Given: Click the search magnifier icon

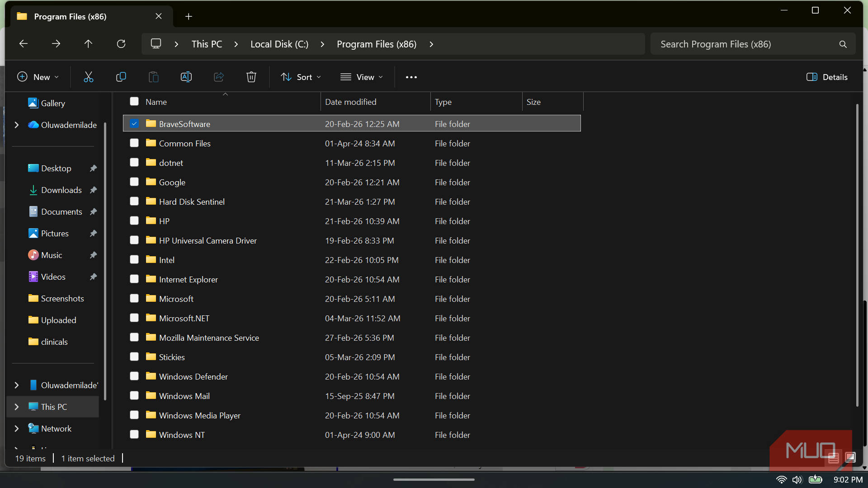Looking at the screenshot, I should [x=843, y=44].
